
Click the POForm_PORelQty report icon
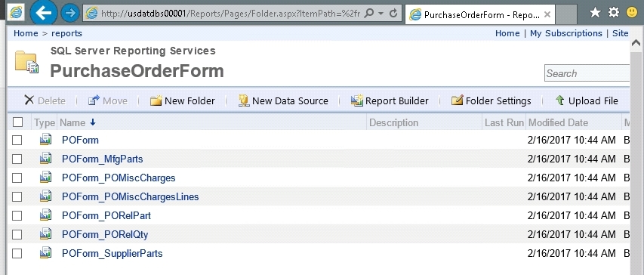45,234
